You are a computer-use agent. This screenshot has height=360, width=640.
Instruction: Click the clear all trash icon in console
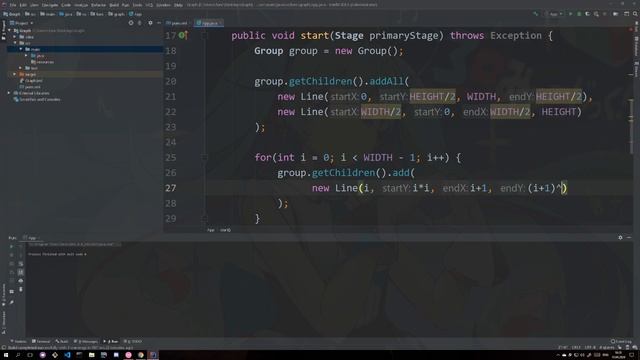(x=21, y=289)
